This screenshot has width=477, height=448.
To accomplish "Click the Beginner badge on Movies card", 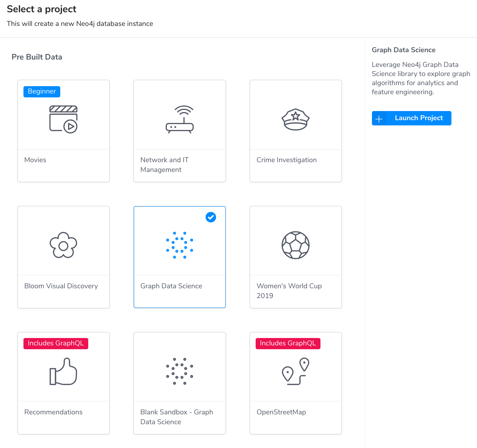I will (x=42, y=91).
